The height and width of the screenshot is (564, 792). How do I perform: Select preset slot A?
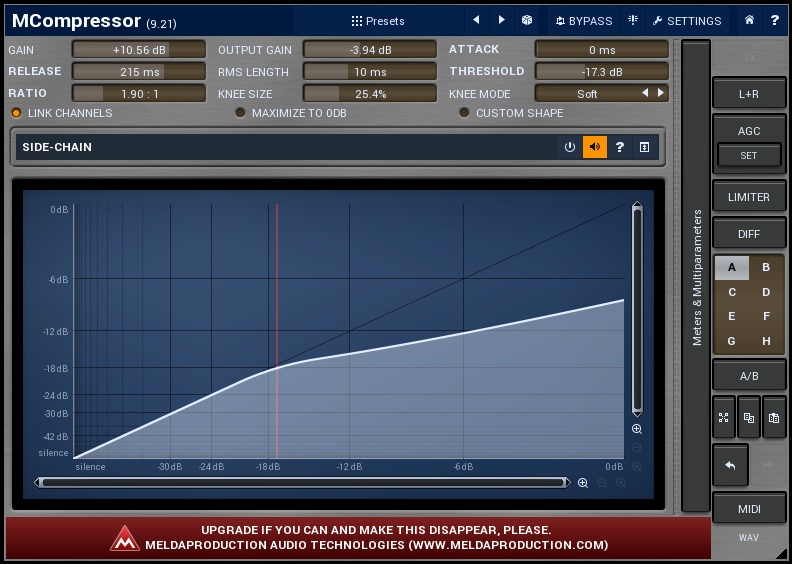[731, 268]
